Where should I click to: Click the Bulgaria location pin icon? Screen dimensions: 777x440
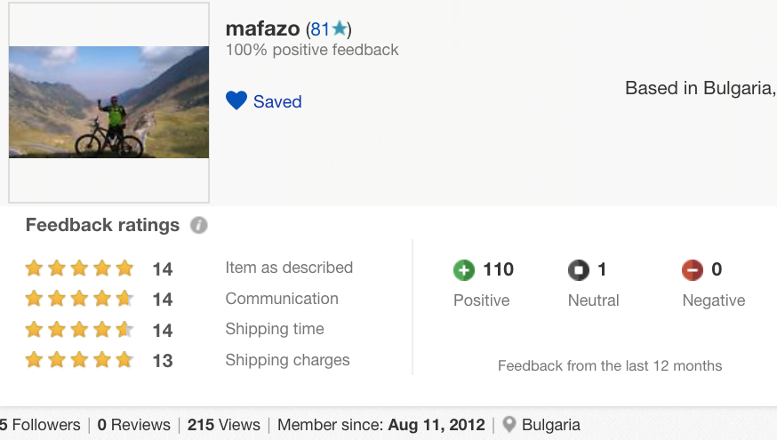509,424
